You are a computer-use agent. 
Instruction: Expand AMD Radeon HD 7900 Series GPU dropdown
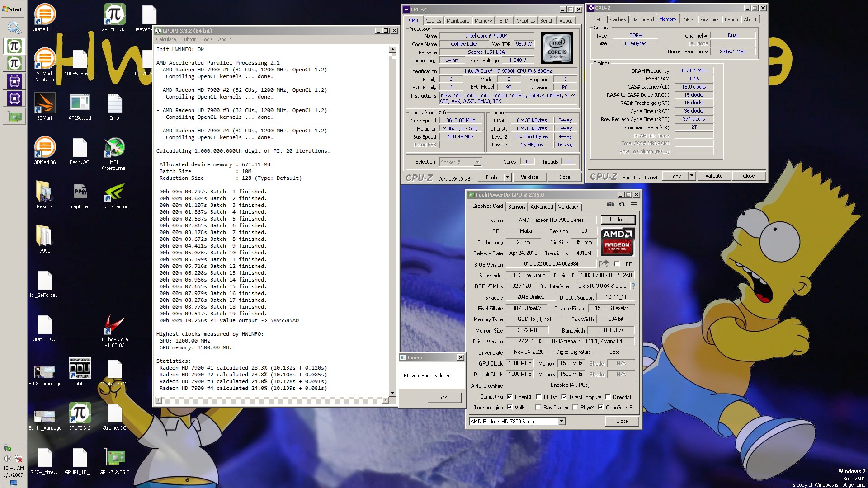pos(561,422)
